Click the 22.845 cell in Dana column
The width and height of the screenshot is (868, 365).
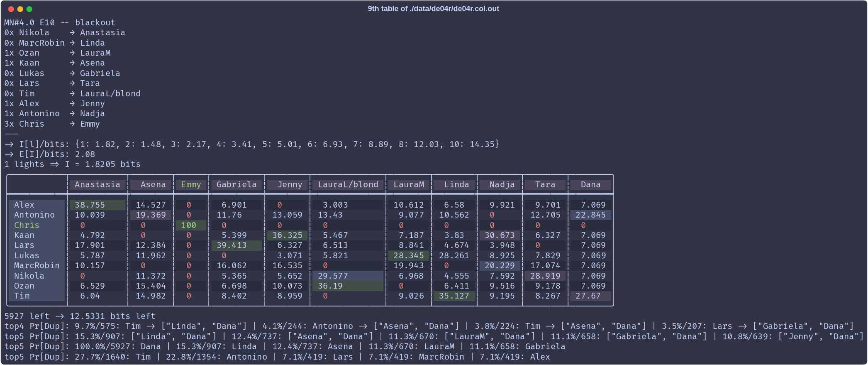(590, 215)
